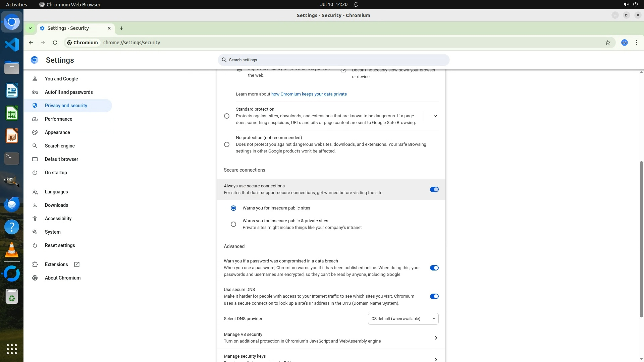The width and height of the screenshot is (644, 362).
Task: Open the Chromium three-dot menu
Action: pyautogui.click(x=636, y=43)
